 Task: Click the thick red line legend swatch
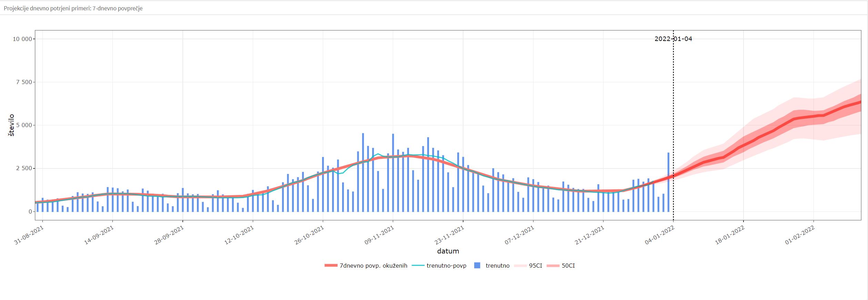coord(331,266)
